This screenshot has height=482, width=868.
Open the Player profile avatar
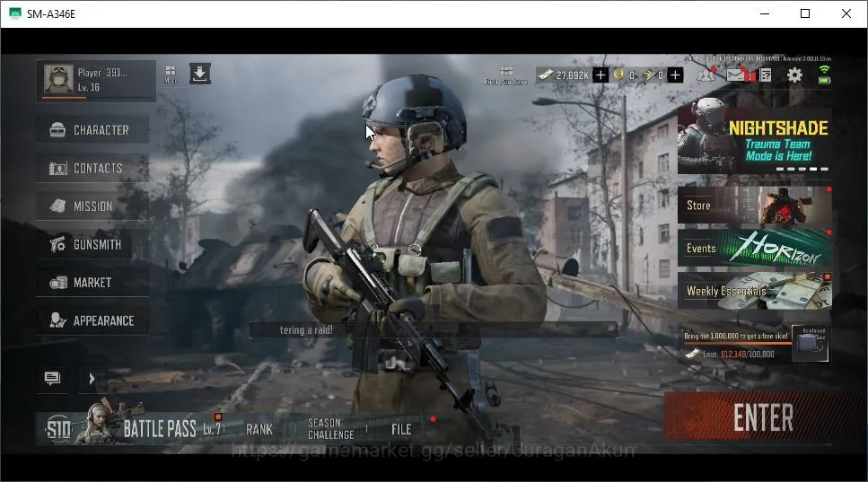click(x=58, y=79)
